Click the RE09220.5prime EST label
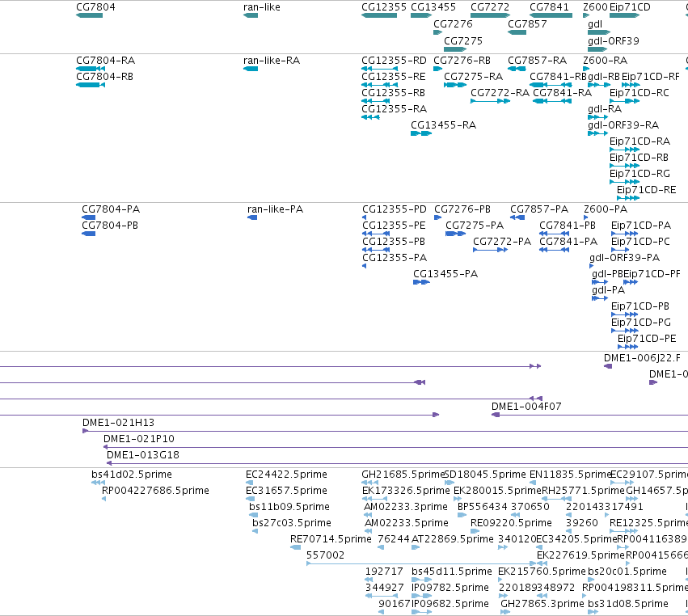 point(511,523)
